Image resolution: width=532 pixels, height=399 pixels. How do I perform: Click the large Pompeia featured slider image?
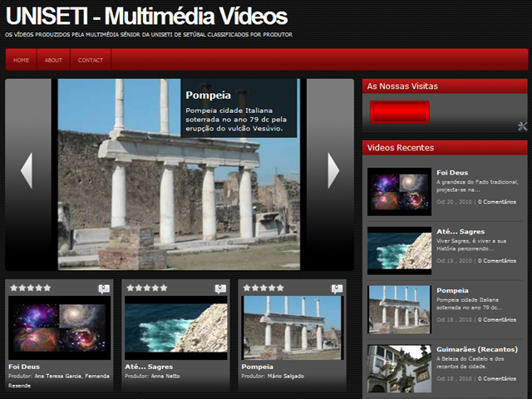(179, 175)
